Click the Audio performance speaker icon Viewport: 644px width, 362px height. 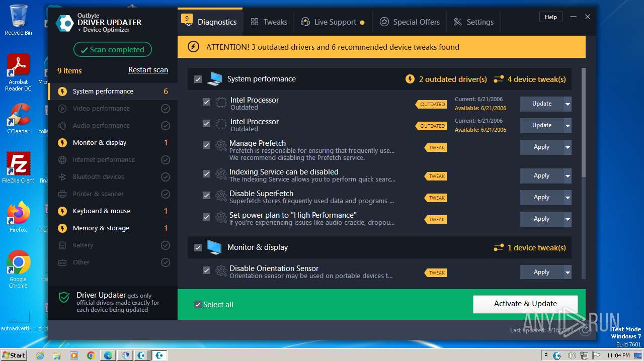[x=62, y=126]
